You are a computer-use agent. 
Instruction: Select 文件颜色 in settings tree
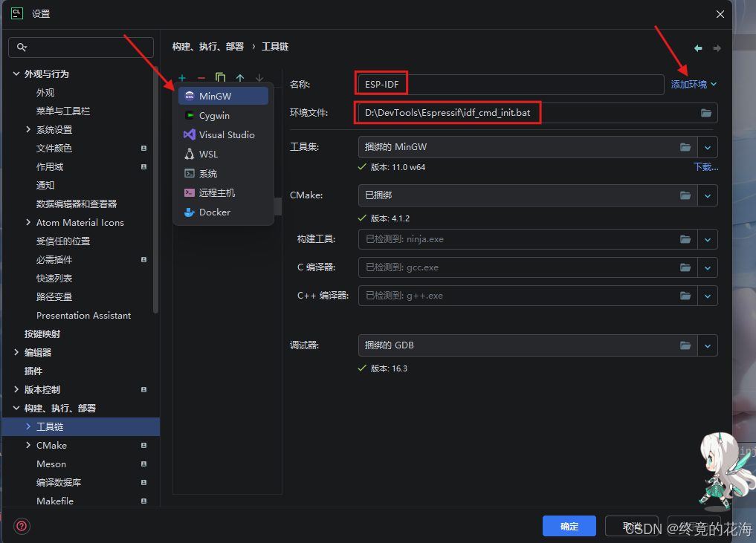click(54, 148)
